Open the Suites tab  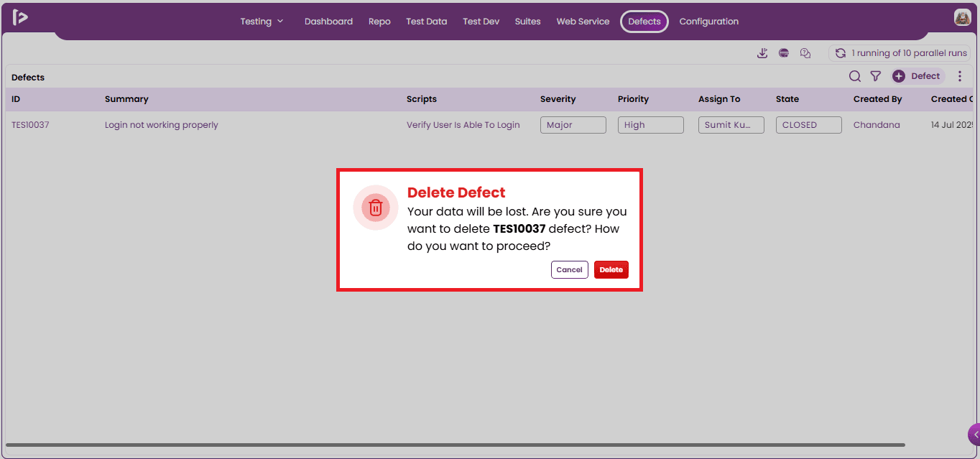click(528, 22)
